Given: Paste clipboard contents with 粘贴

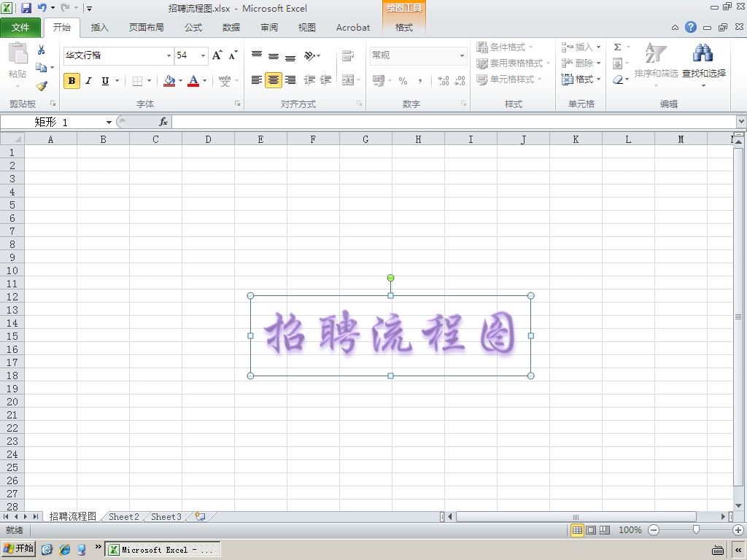Looking at the screenshot, I should [18, 65].
